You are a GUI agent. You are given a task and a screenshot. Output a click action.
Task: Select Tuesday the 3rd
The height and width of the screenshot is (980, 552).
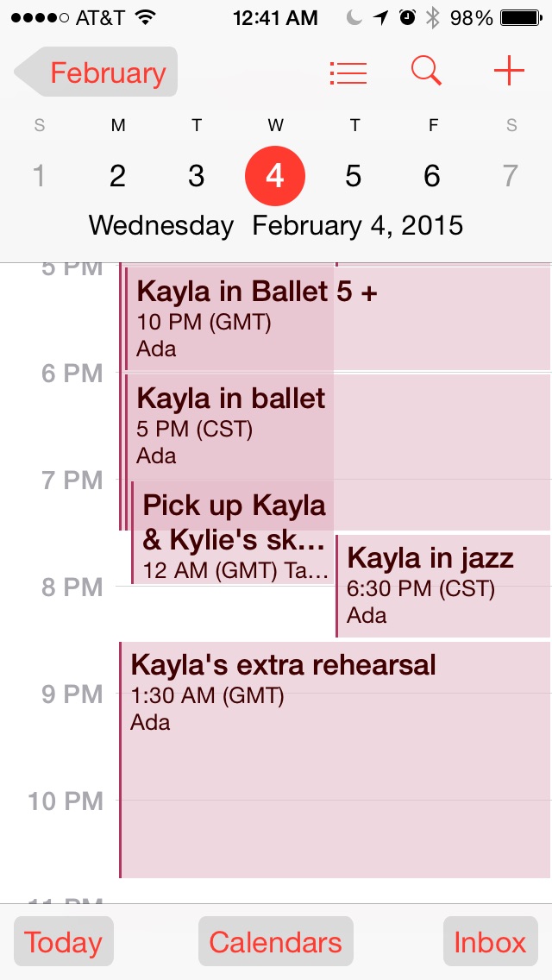[x=197, y=176]
